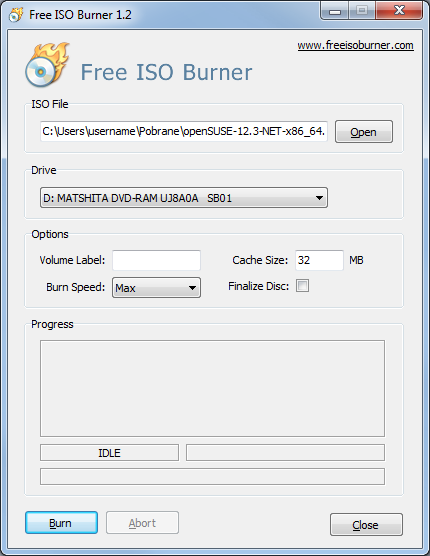Viewport: 430px width, 556px height.
Task: Select the MATSHITA DVD-RAM drive combo box
Action: (184, 198)
